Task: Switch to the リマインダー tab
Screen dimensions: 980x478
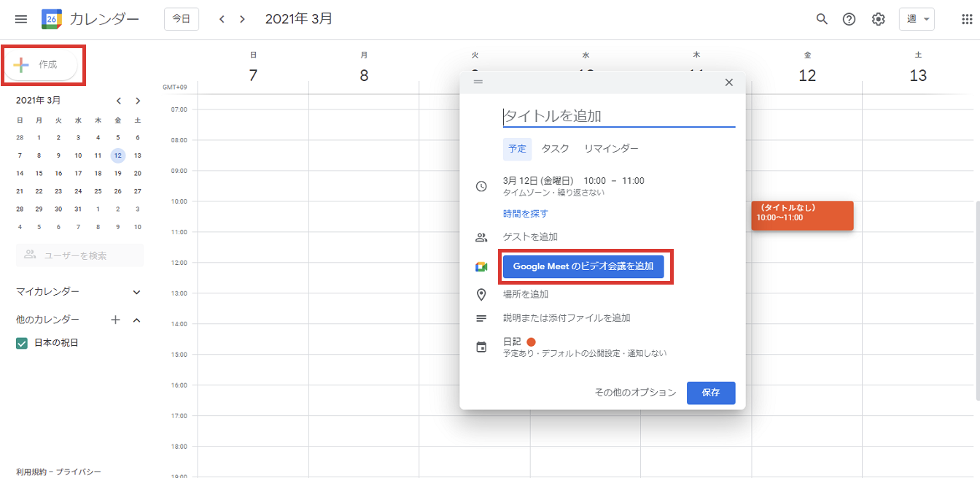Action: click(612, 148)
